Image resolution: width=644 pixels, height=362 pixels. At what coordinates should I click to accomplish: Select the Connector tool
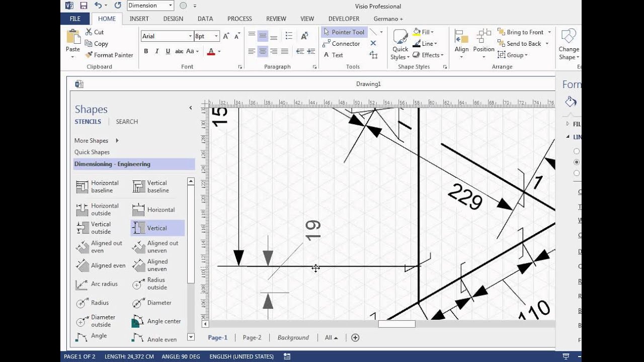point(342,44)
